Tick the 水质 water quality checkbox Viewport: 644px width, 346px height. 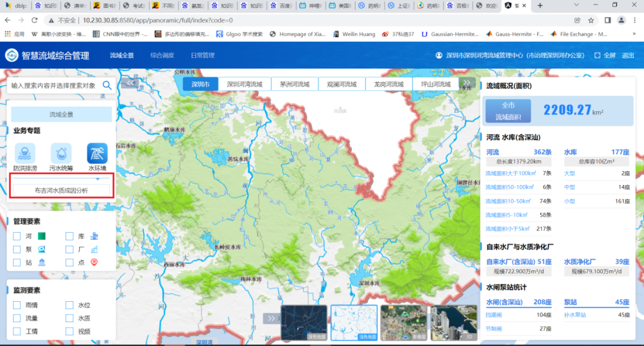click(x=70, y=319)
